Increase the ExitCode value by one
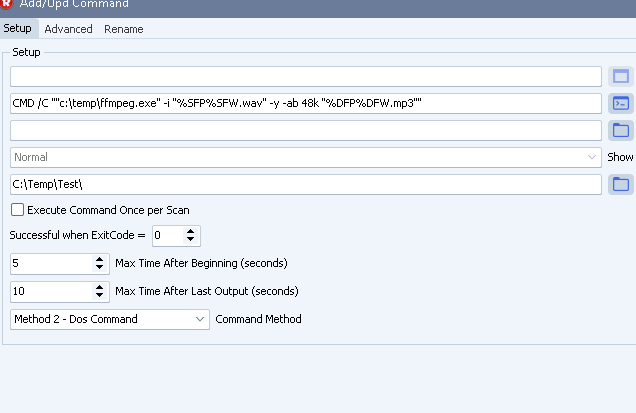The image size is (636, 413). tap(191, 231)
